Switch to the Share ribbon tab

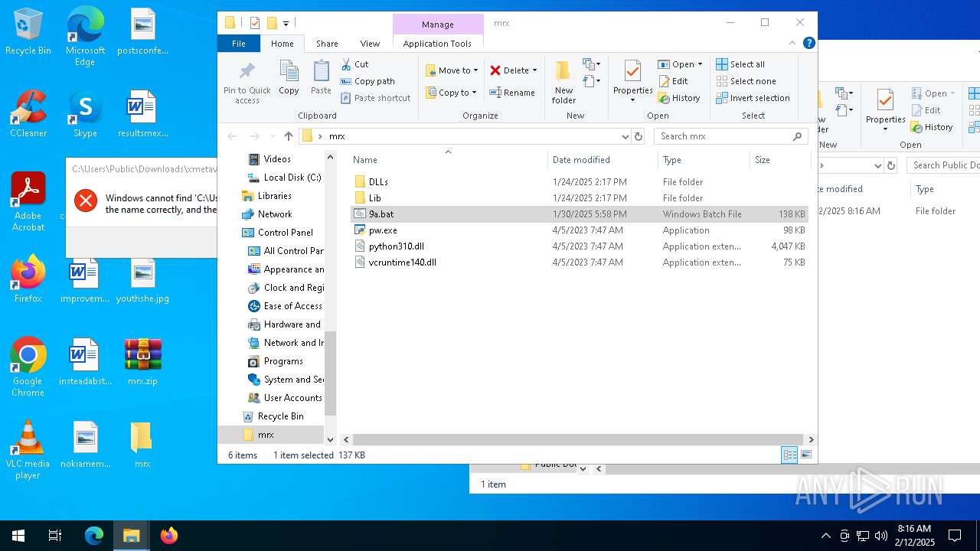tap(327, 44)
